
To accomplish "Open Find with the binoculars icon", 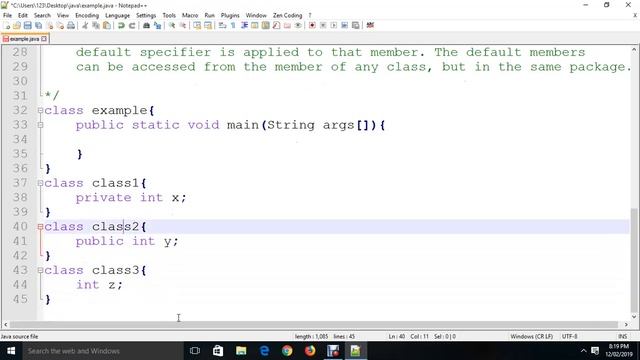I will pyautogui.click(x=146, y=25).
